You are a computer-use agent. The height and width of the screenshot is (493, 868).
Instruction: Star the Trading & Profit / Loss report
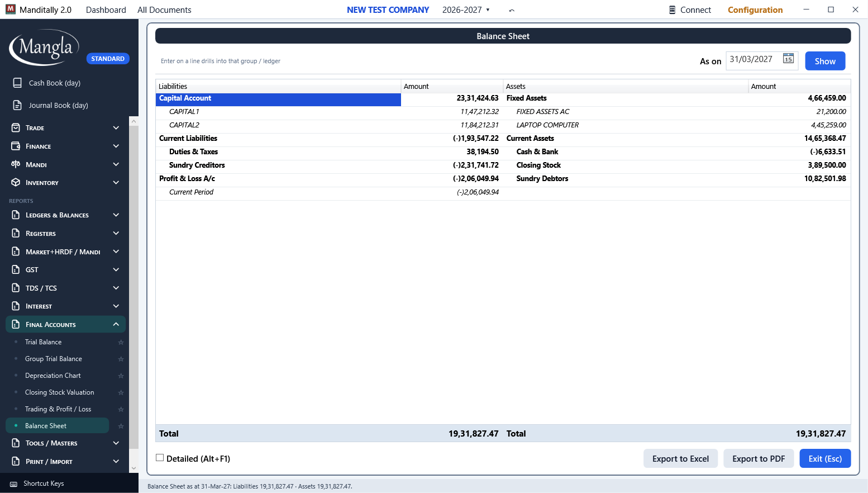pyautogui.click(x=121, y=409)
